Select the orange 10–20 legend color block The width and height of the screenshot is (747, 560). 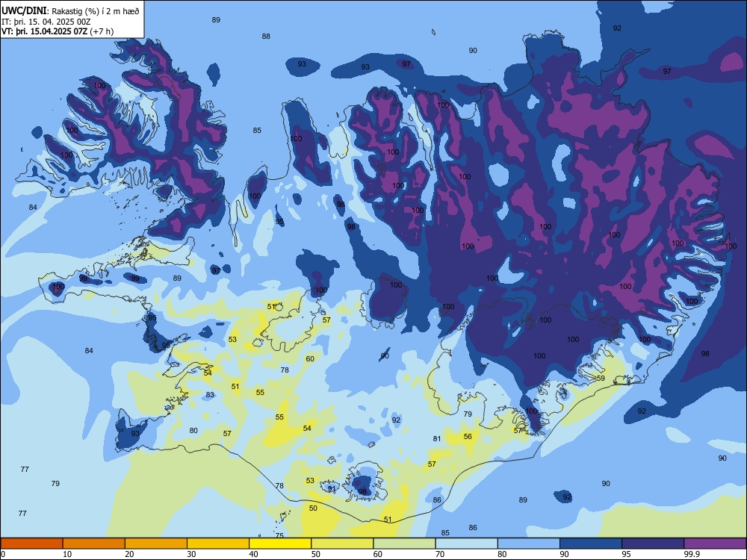click(94, 544)
